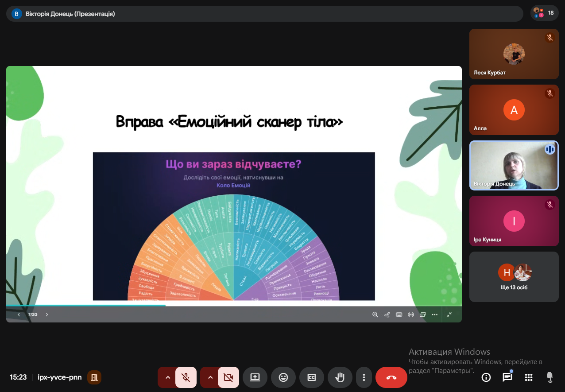The height and width of the screenshot is (392, 565).
Task: Toggle closed captions on
Action: 312,377
